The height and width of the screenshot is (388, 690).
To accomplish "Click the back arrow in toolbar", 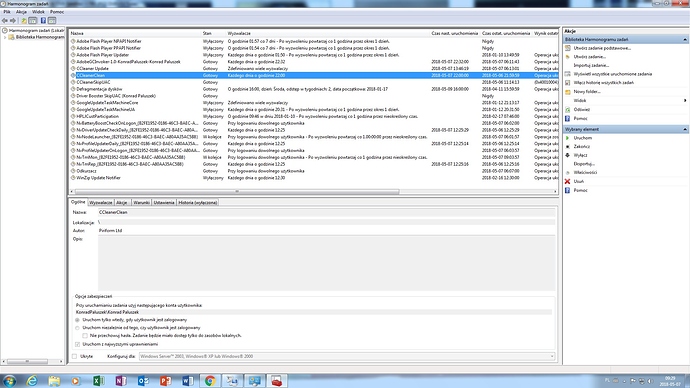I will (5, 21).
